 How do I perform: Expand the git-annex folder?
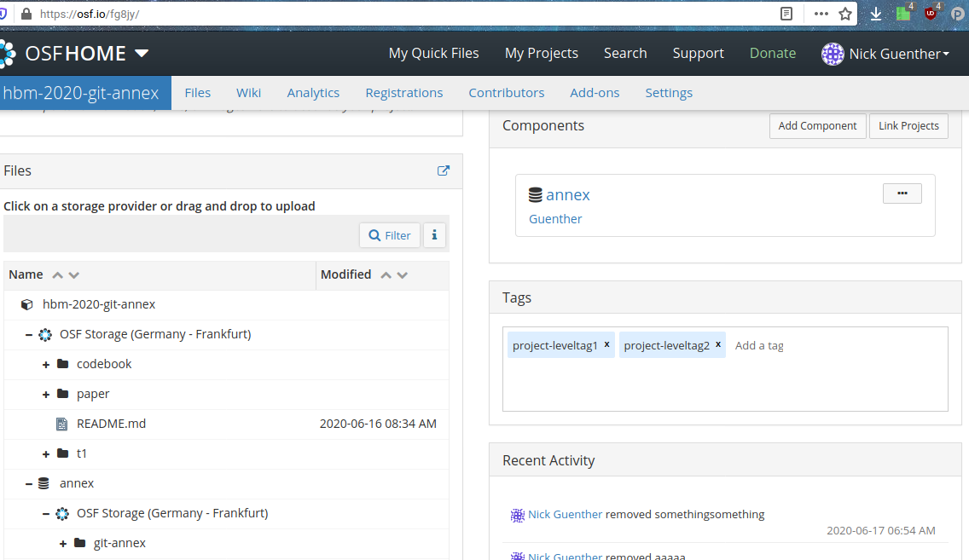click(63, 544)
